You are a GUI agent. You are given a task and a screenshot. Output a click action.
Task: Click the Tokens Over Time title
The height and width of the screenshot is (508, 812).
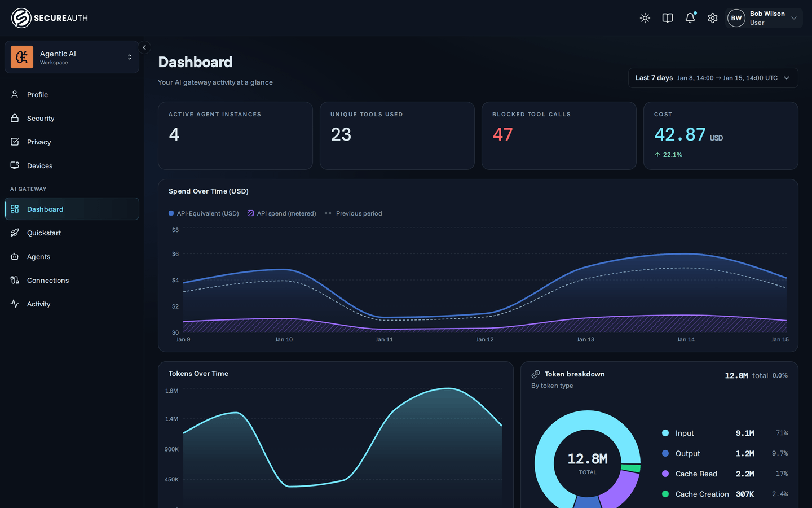click(x=198, y=374)
